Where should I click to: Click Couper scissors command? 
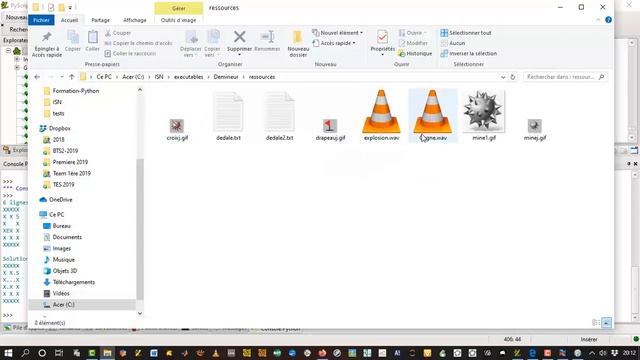tap(118, 33)
